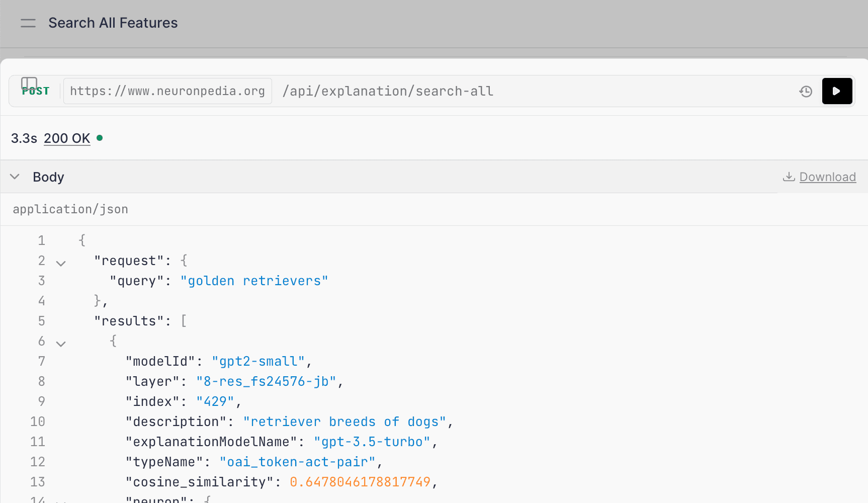Open the hamburger menu beside Search All Features
Viewport: 868px width, 503px height.
pyautogui.click(x=28, y=23)
